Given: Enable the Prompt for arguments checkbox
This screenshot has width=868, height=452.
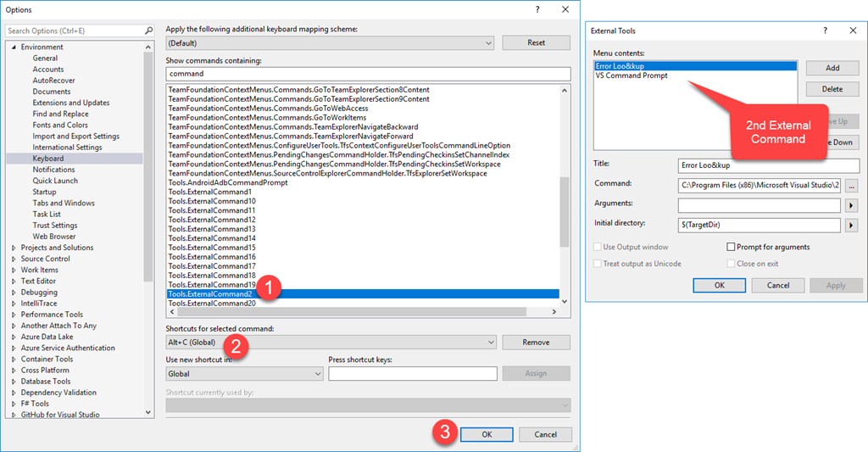Looking at the screenshot, I should pos(731,247).
